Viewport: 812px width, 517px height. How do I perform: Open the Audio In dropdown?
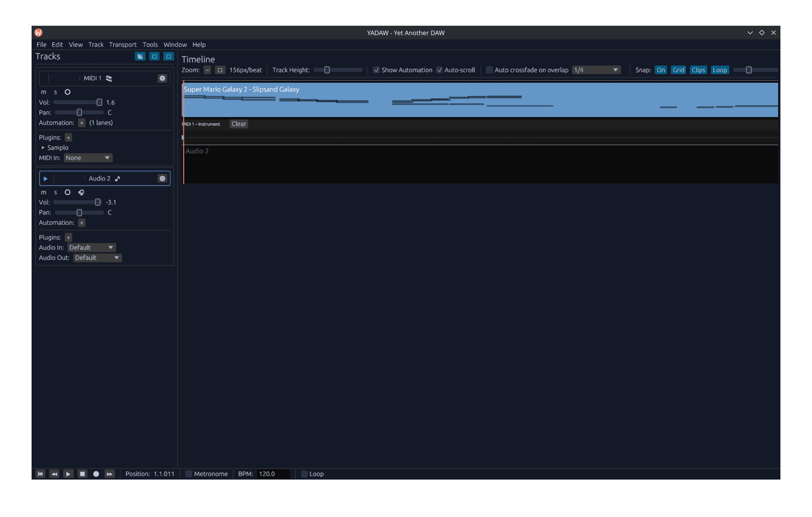click(x=92, y=248)
